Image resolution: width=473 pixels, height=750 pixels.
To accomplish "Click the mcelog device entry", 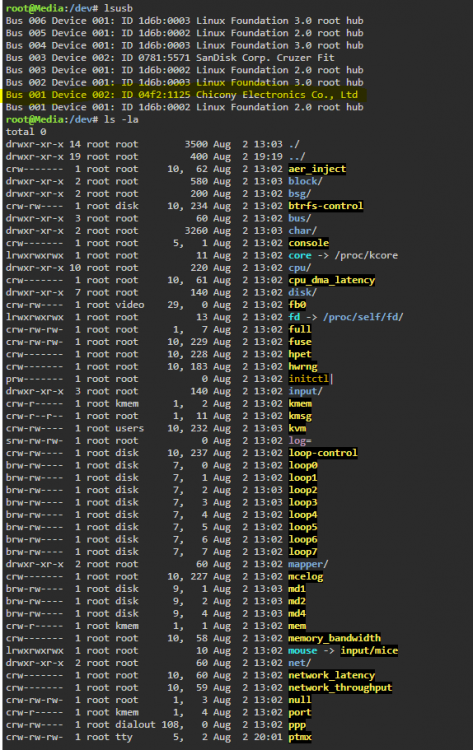I will point(306,576).
